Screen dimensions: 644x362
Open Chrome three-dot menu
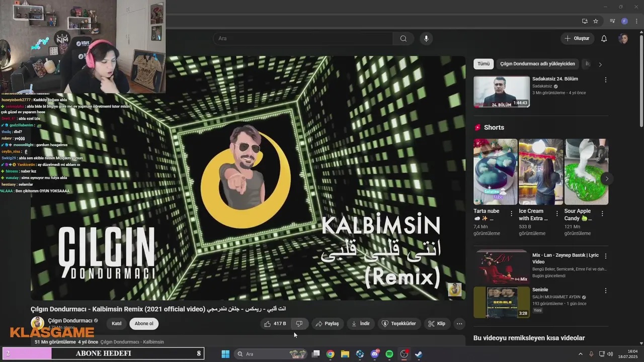tap(636, 21)
